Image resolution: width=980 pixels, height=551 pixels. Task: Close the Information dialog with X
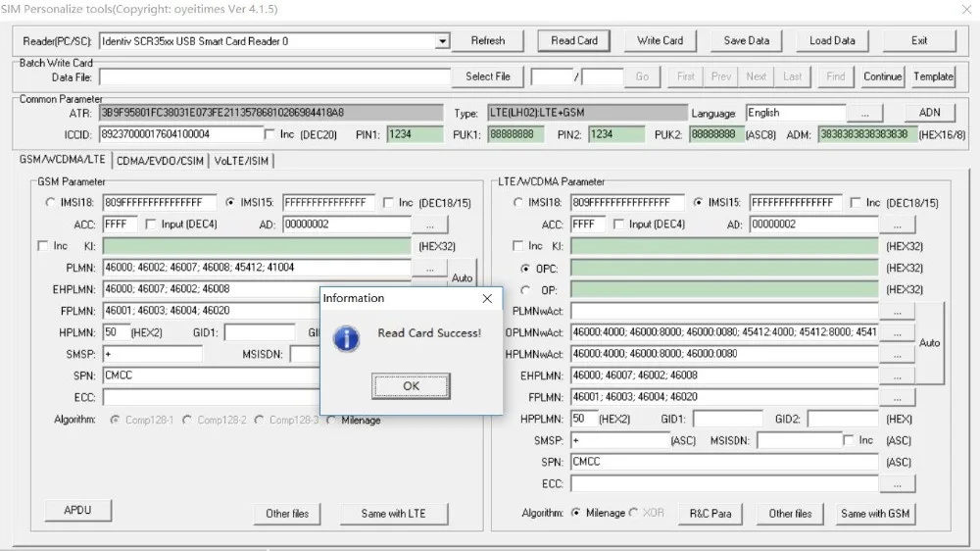(487, 298)
